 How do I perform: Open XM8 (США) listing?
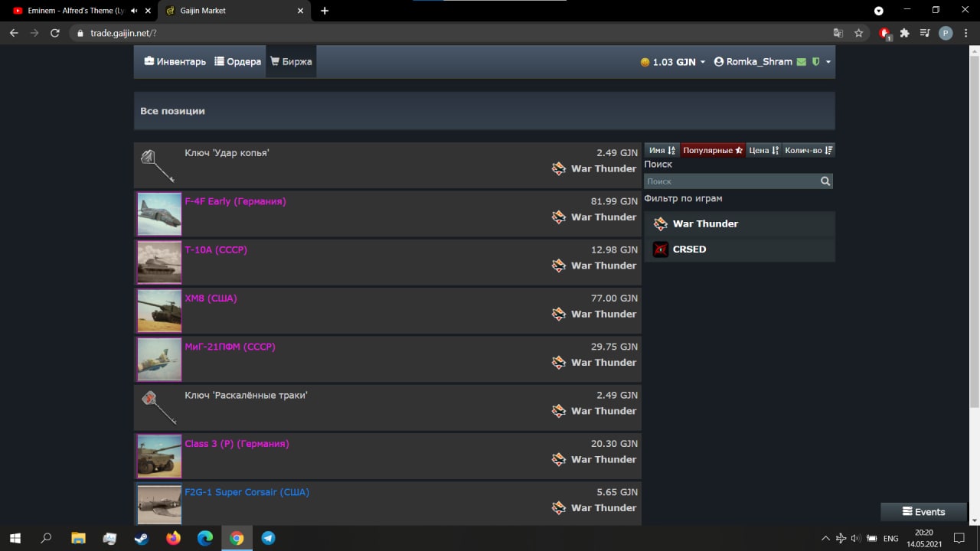pos(387,311)
